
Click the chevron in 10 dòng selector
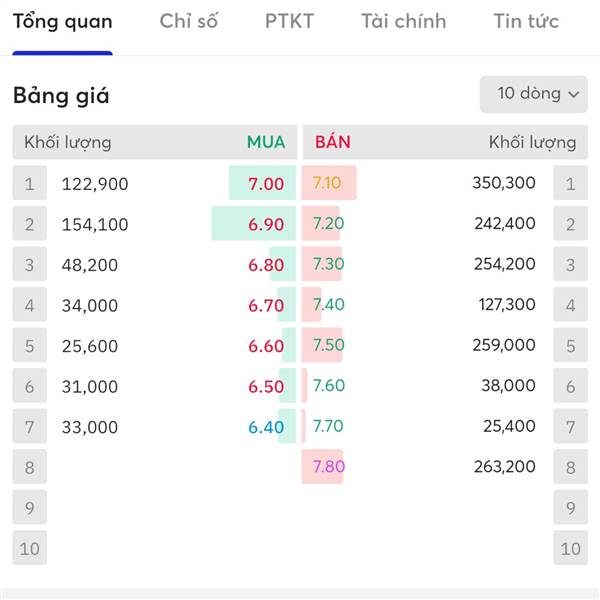click(x=574, y=94)
